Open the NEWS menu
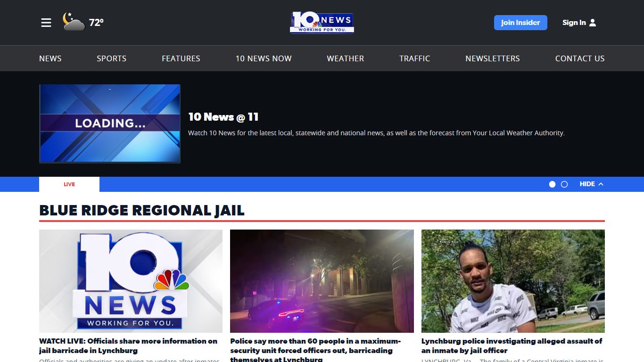 tap(50, 58)
